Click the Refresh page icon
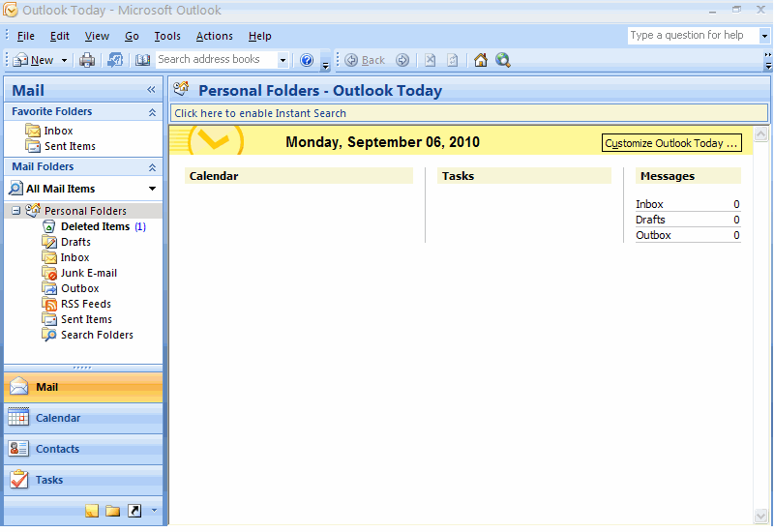This screenshot has width=774, height=532. click(452, 60)
